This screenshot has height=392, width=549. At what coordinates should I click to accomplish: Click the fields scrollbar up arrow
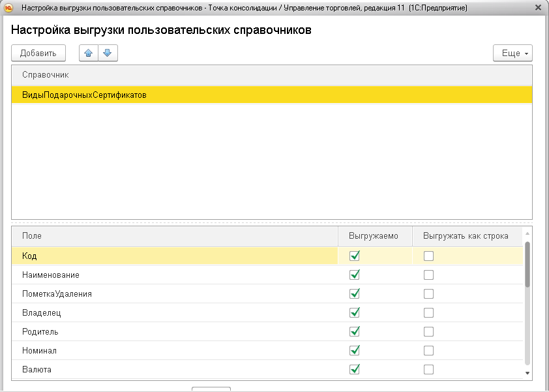[527, 234]
